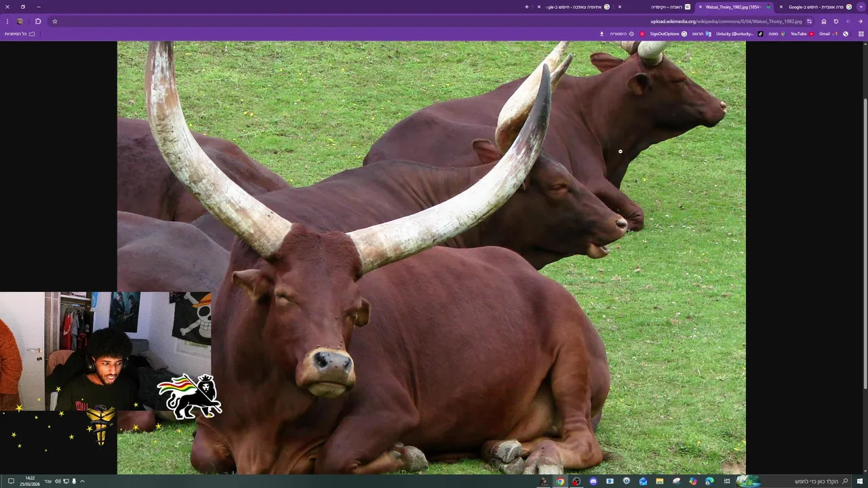Image resolution: width=868 pixels, height=488 pixels.
Task: Open the Chrome profile avatar
Action: [20, 21]
